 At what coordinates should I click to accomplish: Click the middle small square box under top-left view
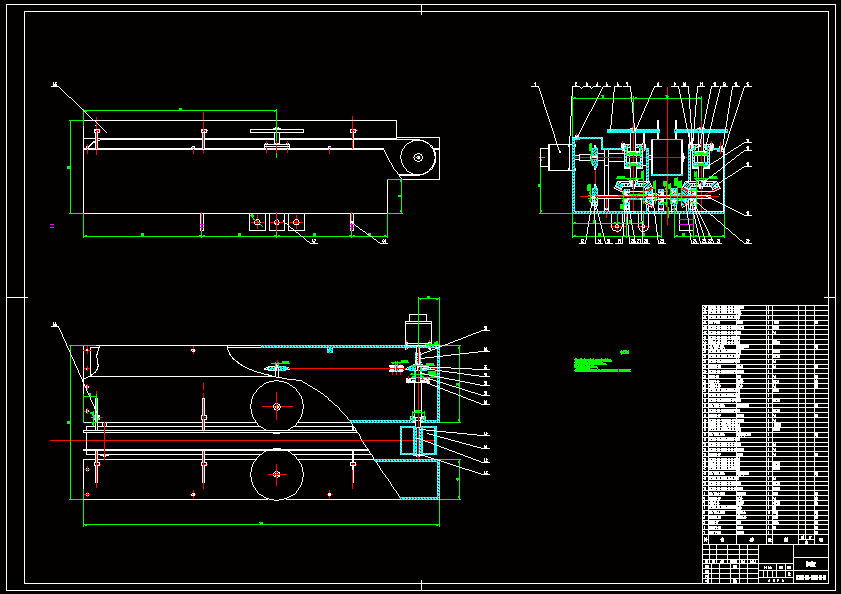click(x=277, y=222)
